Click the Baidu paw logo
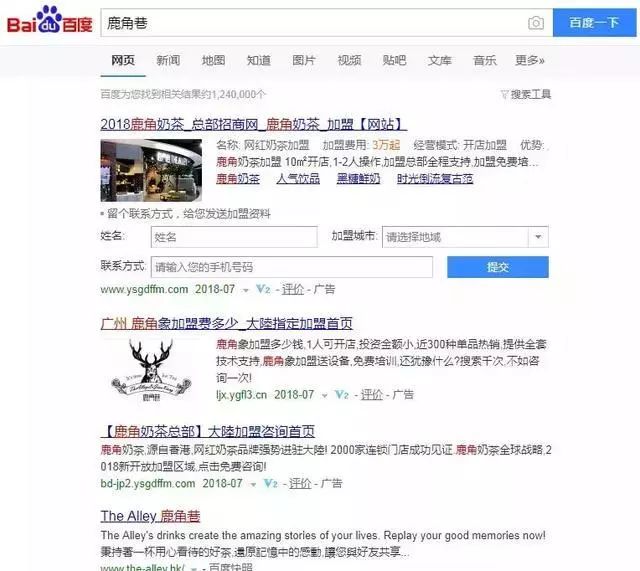The height and width of the screenshot is (571, 640). pos(49,19)
